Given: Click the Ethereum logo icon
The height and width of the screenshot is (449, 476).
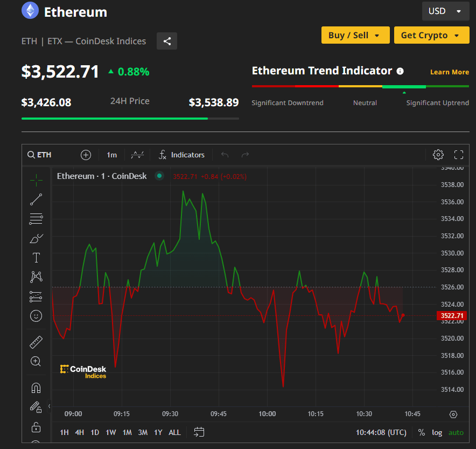Looking at the screenshot, I should click(30, 10).
